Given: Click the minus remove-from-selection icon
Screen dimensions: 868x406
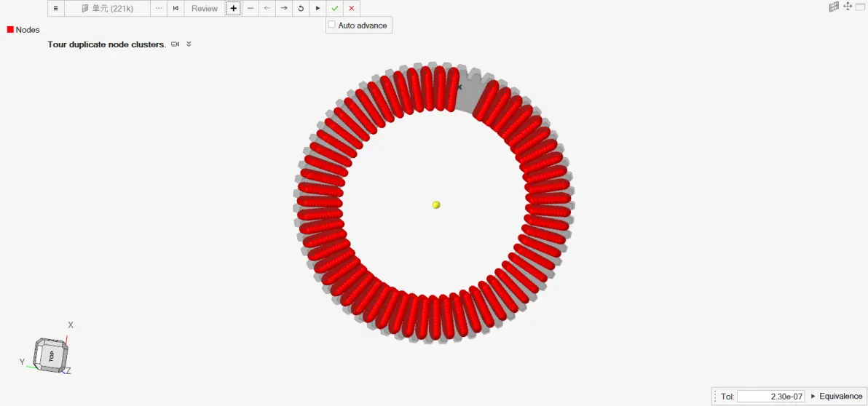Looking at the screenshot, I should (250, 8).
